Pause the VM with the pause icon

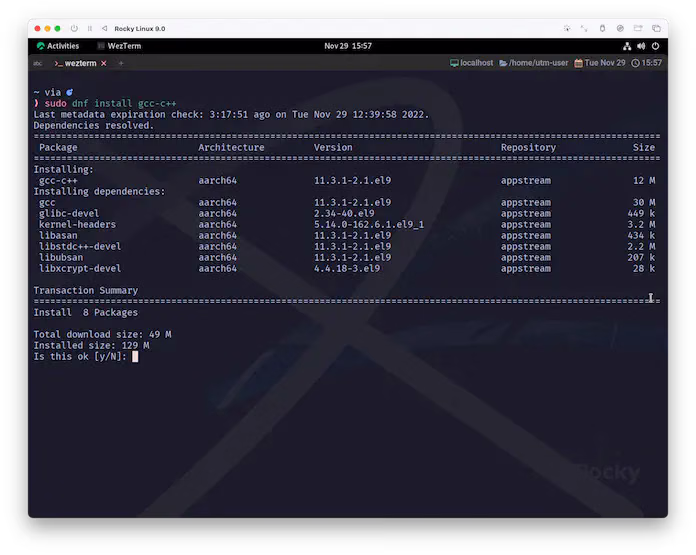coord(90,28)
